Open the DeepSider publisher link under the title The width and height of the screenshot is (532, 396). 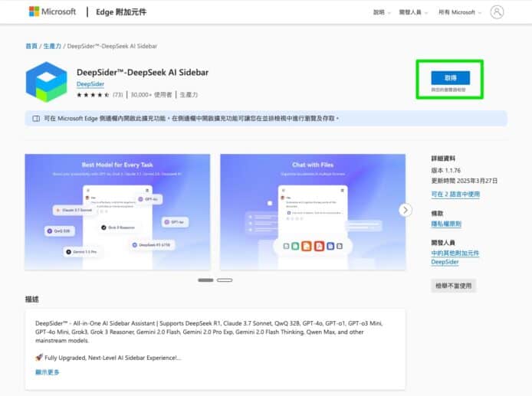pyautogui.click(x=90, y=84)
